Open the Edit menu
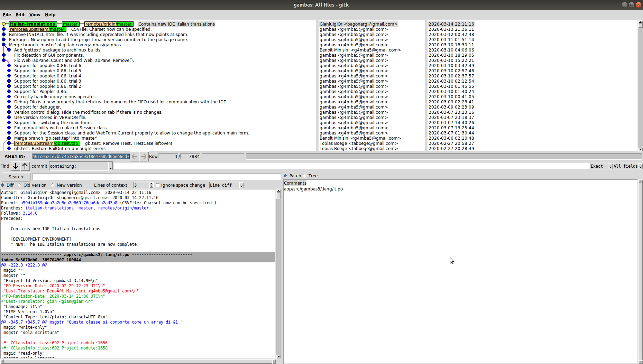The height and width of the screenshot is (364, 643). coord(20,15)
